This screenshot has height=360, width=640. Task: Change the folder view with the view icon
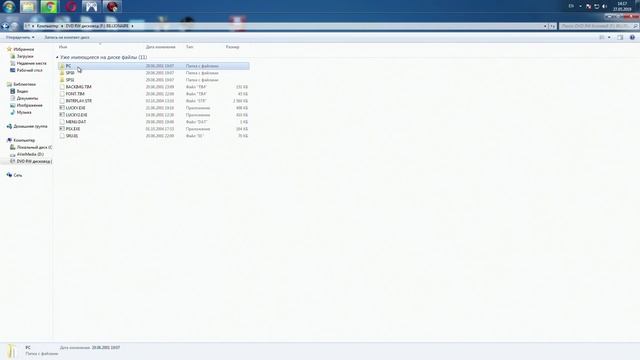[x=602, y=37]
